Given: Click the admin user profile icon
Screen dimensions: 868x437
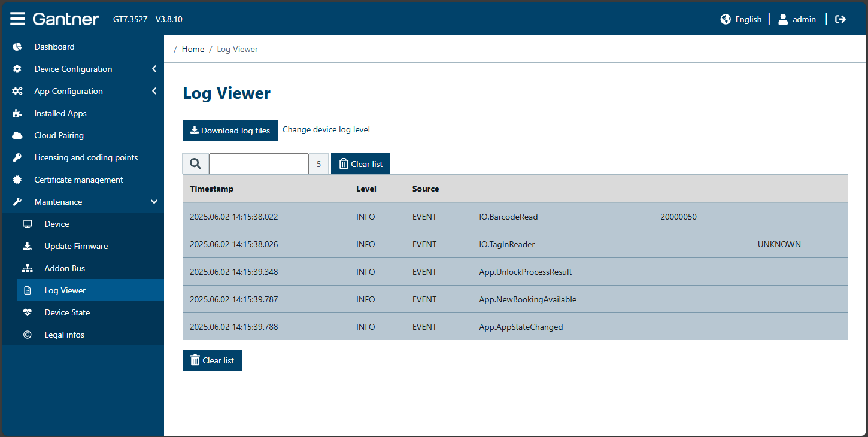Looking at the screenshot, I should [783, 19].
